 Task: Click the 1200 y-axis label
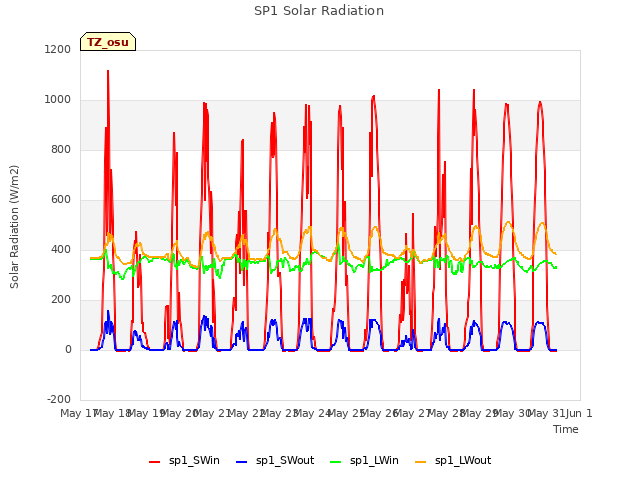point(58,49)
